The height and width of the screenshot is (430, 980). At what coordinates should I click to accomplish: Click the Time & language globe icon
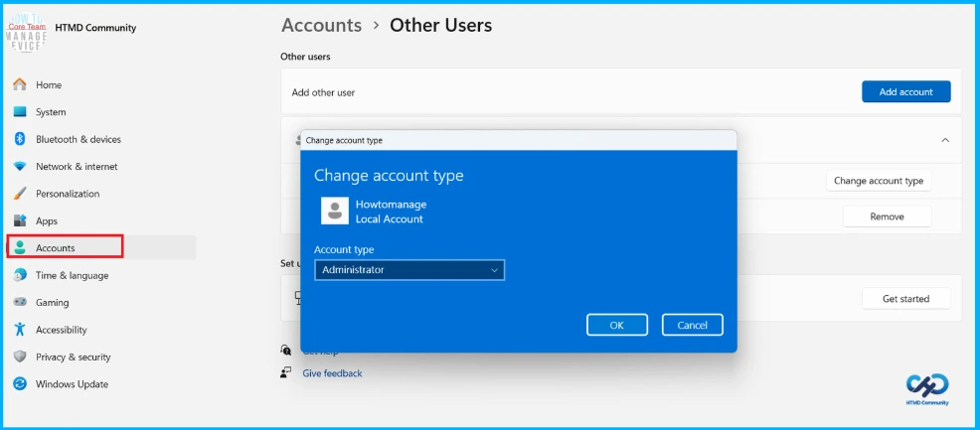(x=20, y=275)
